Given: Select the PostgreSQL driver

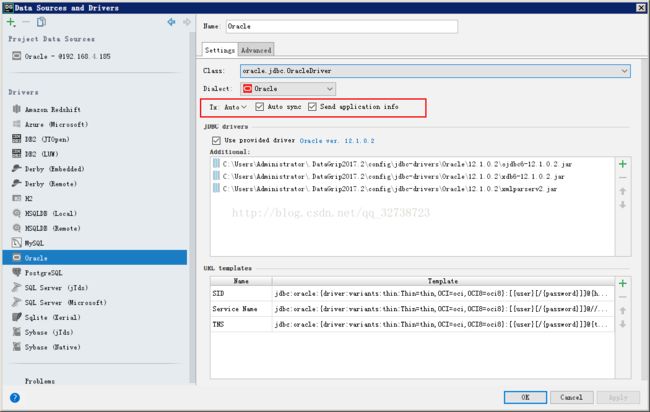Looking at the screenshot, I should tap(95, 273).
